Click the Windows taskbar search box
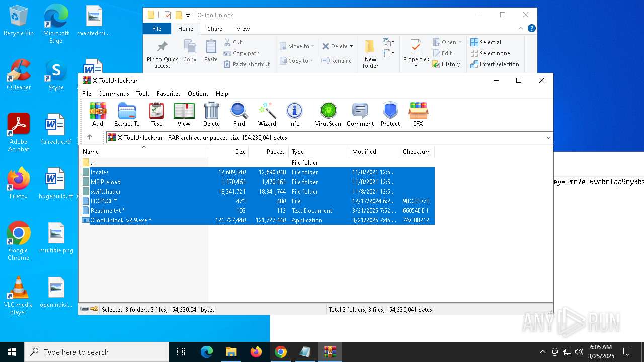The height and width of the screenshot is (362, 644). (x=97, y=352)
